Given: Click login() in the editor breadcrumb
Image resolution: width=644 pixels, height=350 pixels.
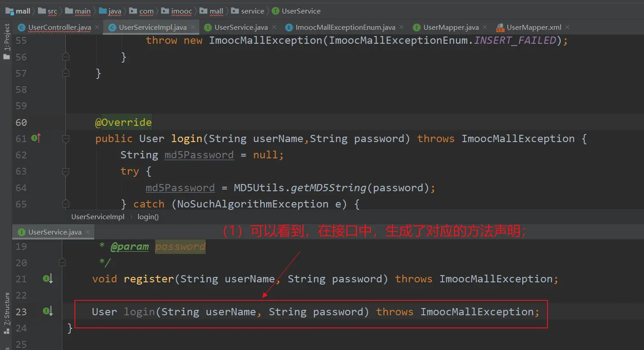Looking at the screenshot, I should (x=148, y=217).
